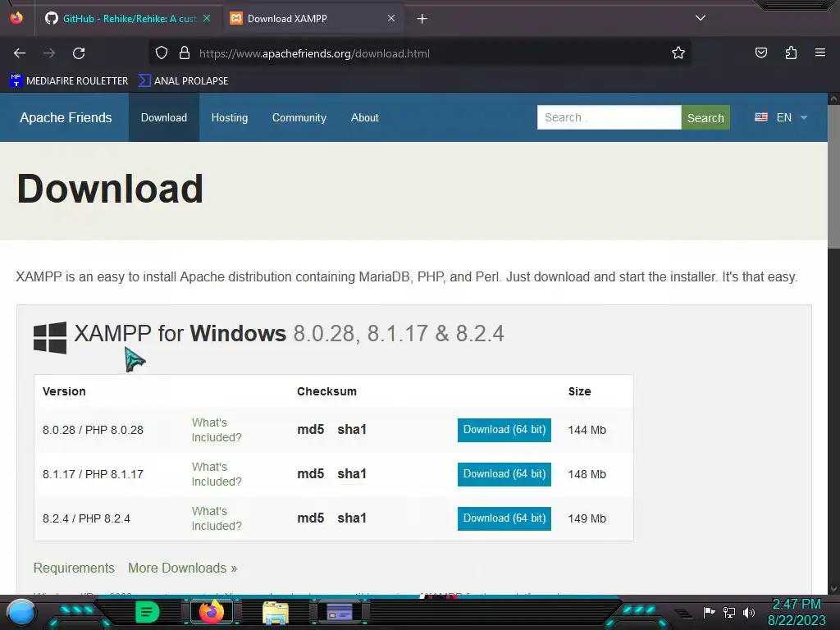Click the Firefox icon in the tab bar corner
The width and height of the screenshot is (840, 630).
click(16, 18)
